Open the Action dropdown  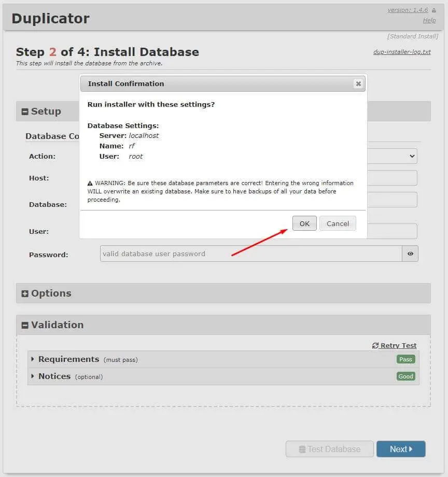click(x=393, y=156)
